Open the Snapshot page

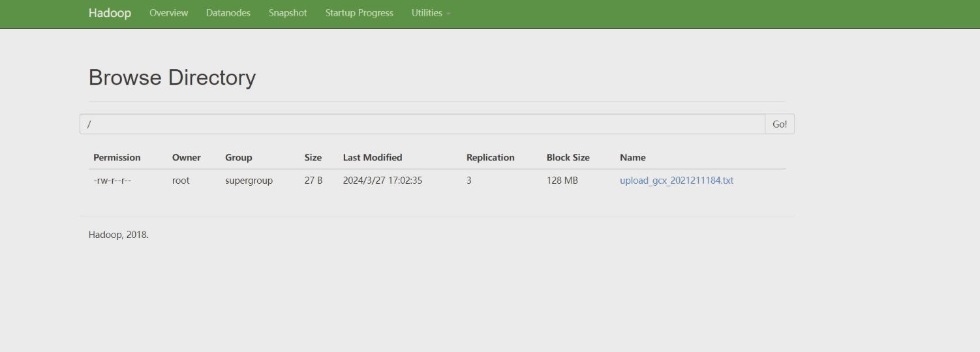point(288,13)
